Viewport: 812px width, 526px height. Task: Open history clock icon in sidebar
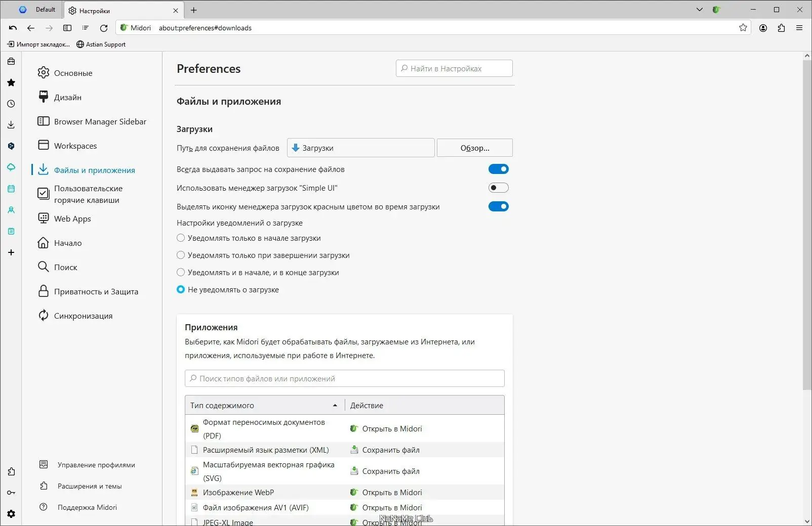click(11, 104)
